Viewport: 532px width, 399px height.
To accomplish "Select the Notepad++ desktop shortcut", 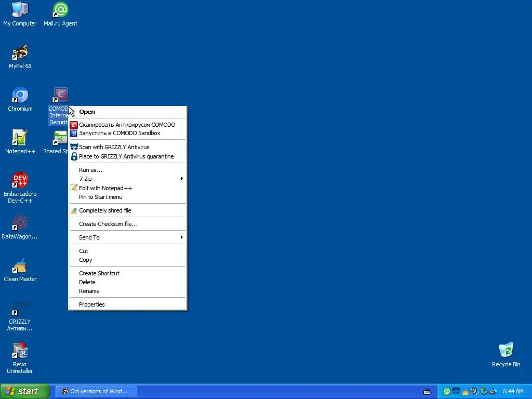I will coord(20,142).
